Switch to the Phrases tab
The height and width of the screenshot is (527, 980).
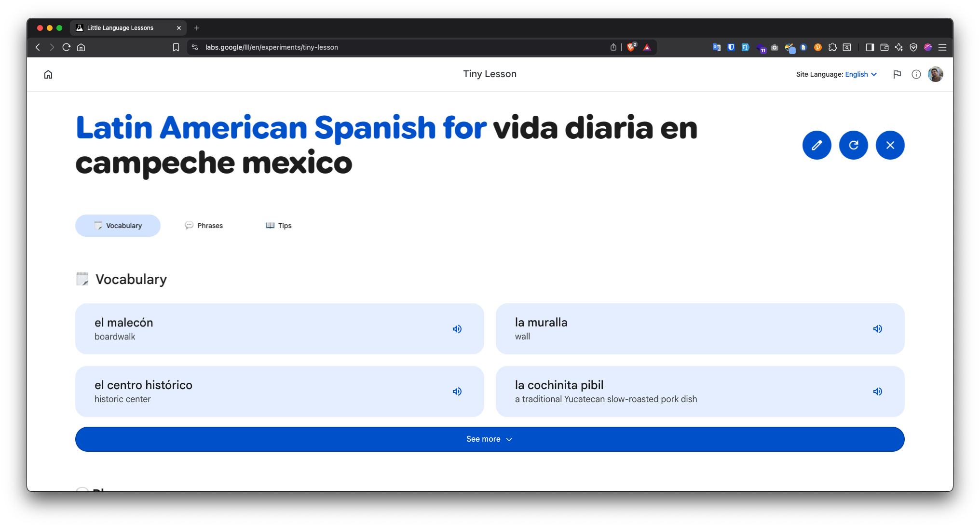(204, 226)
